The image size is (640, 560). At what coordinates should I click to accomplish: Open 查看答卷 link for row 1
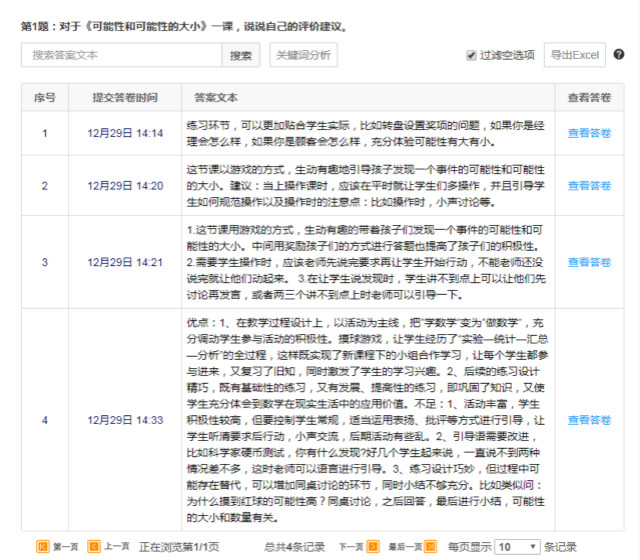pos(589,132)
